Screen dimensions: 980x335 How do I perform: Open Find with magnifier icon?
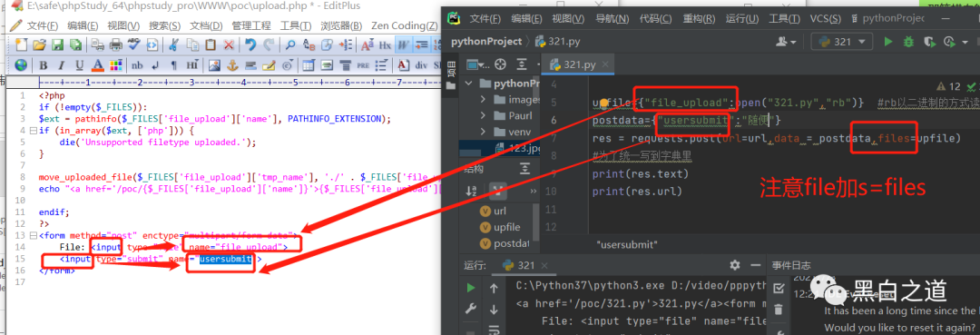tap(290, 44)
